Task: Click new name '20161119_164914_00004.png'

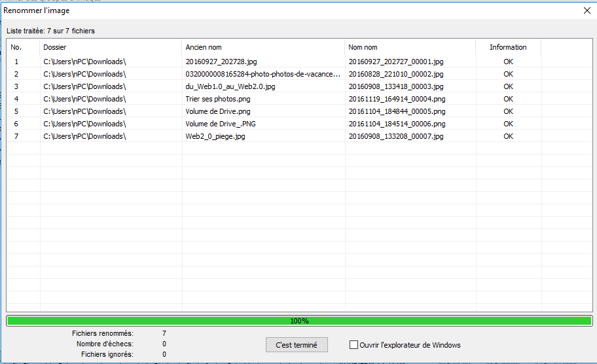Action: [x=397, y=99]
